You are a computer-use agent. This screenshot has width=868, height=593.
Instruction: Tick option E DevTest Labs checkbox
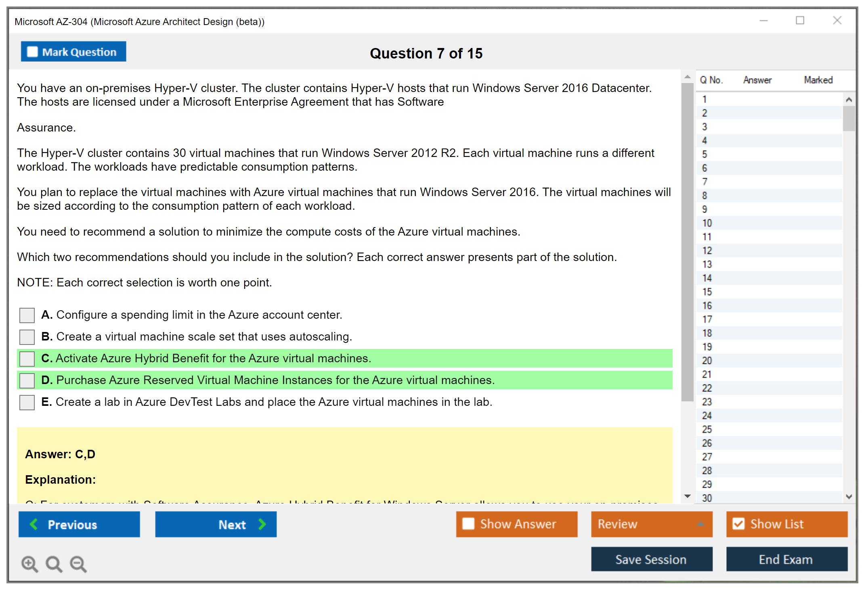[x=27, y=402]
